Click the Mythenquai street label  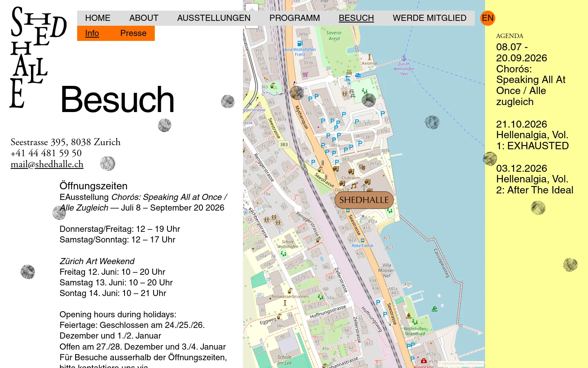tap(301, 117)
